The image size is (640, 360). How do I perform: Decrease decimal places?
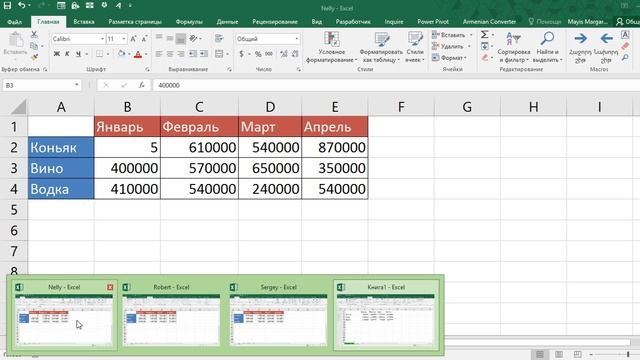(295, 54)
